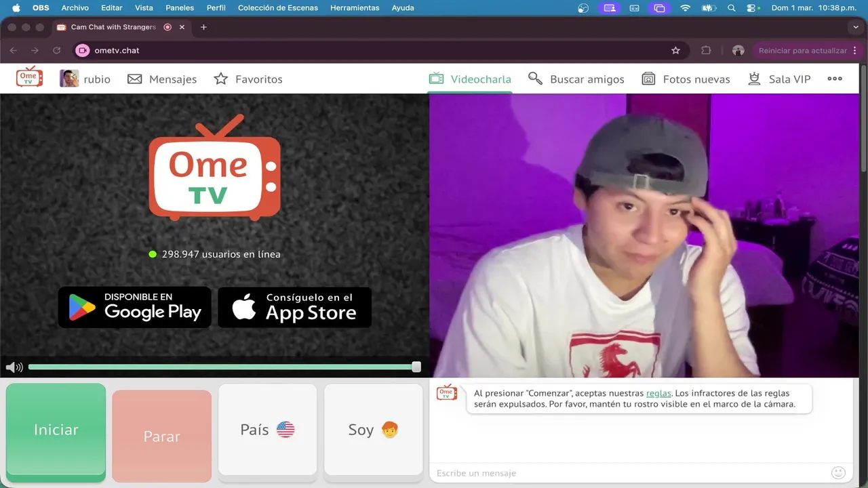The width and height of the screenshot is (868, 488).
Task: Click Reiniciar para actualizar button
Action: tap(807, 50)
